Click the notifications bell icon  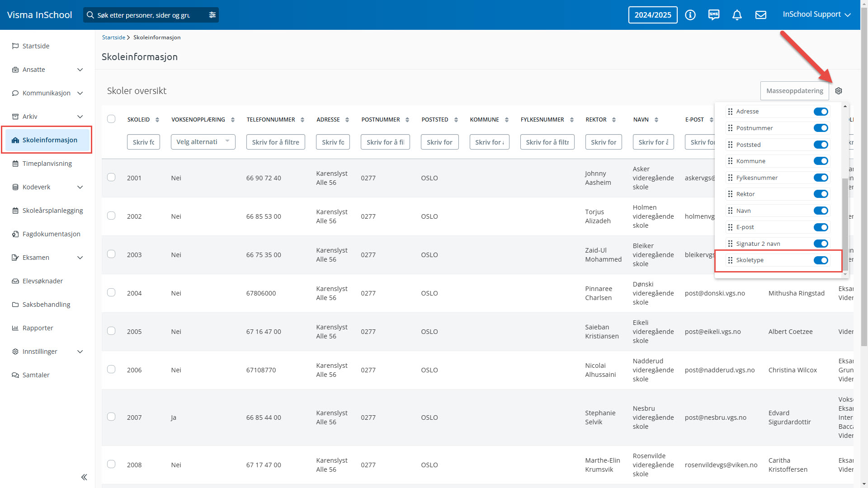pos(737,15)
